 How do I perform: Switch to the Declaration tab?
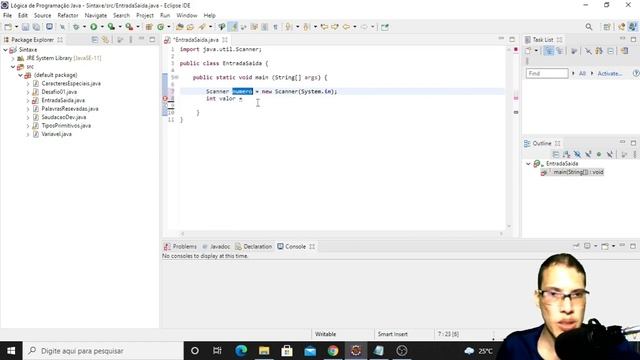pyautogui.click(x=253, y=247)
